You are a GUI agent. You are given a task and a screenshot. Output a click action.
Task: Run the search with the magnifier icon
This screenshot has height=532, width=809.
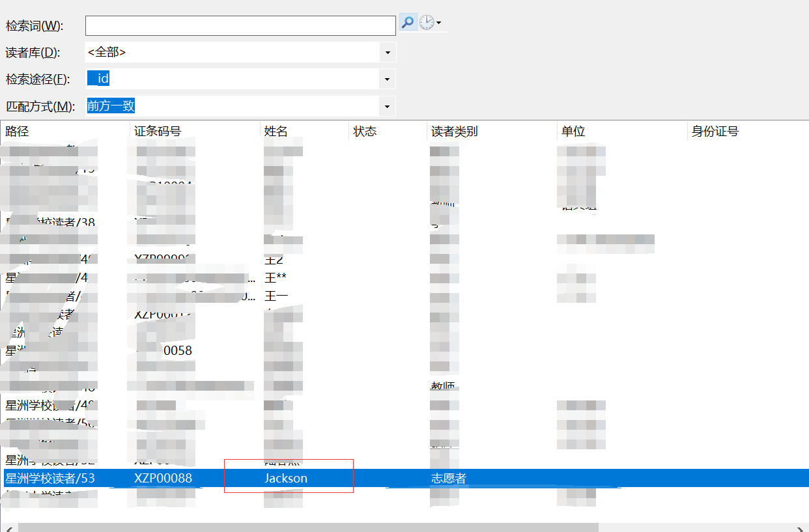click(407, 23)
